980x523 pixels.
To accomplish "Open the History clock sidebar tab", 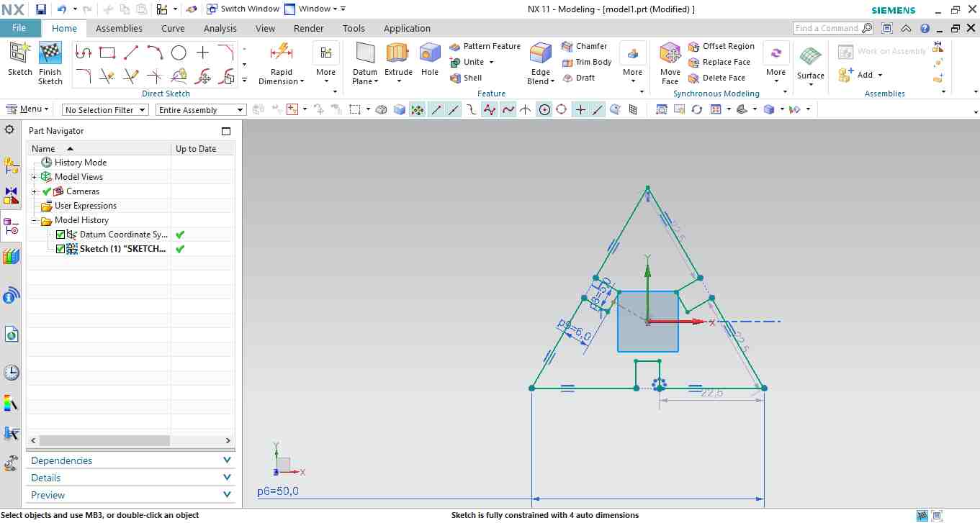I will pos(11,373).
